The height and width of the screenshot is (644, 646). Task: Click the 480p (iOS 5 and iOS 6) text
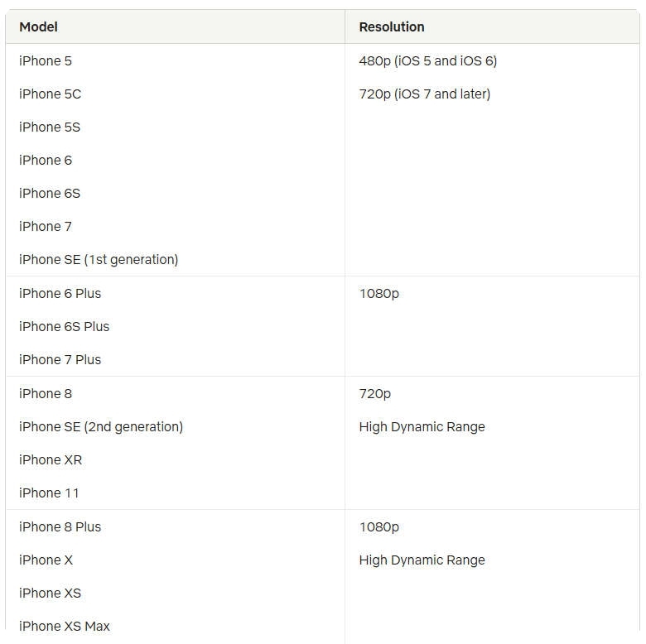428,61
